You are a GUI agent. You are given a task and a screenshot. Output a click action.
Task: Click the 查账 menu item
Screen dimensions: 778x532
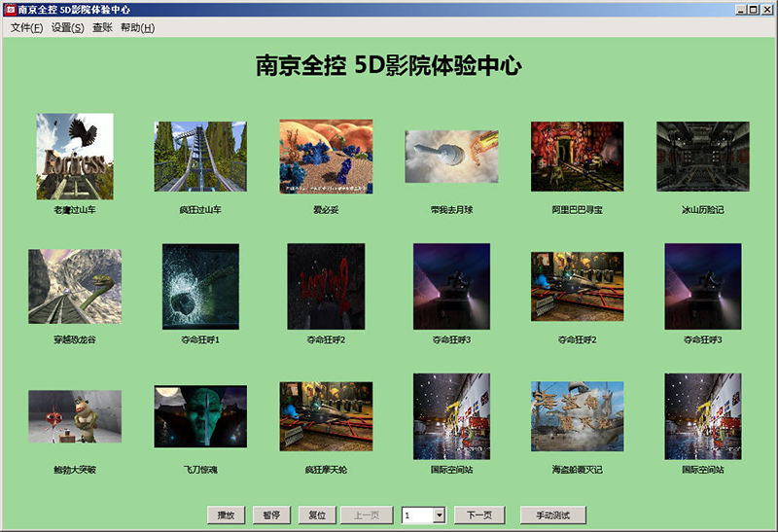pos(102,28)
